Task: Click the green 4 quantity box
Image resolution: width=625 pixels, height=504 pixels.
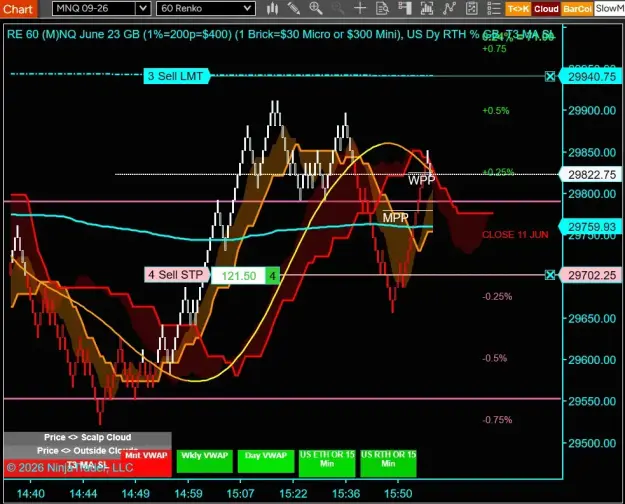Action: [273, 276]
